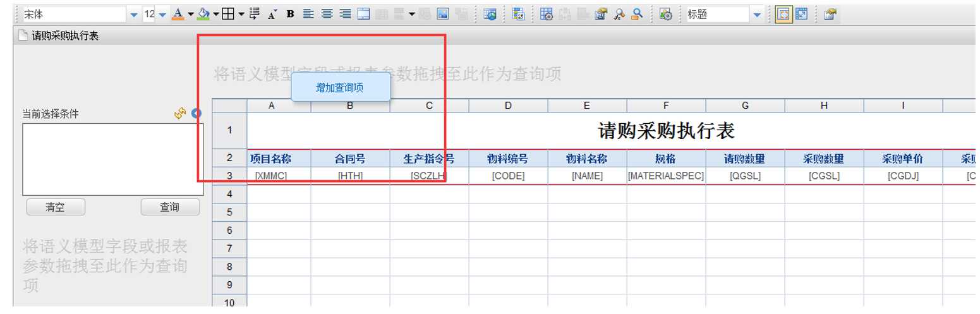
Task: Click the [NAME] cell
Action: [x=587, y=176]
